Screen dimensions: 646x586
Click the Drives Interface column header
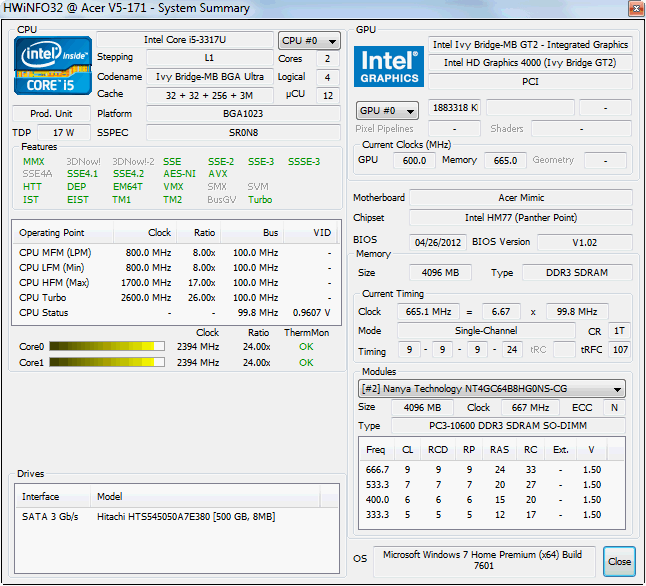[53, 497]
